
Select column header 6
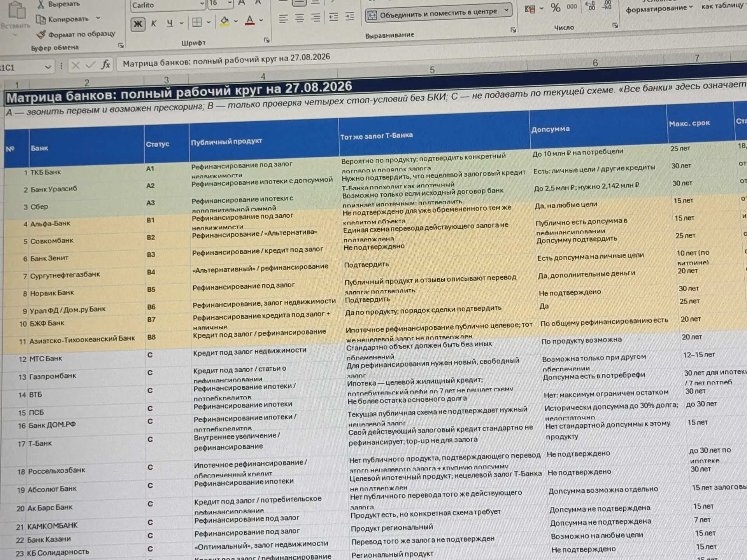[x=595, y=63]
